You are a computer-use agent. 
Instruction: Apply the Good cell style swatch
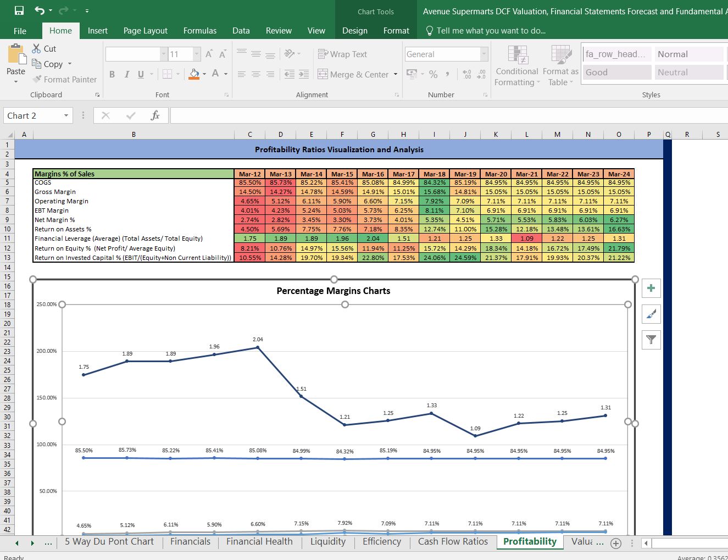click(x=617, y=72)
